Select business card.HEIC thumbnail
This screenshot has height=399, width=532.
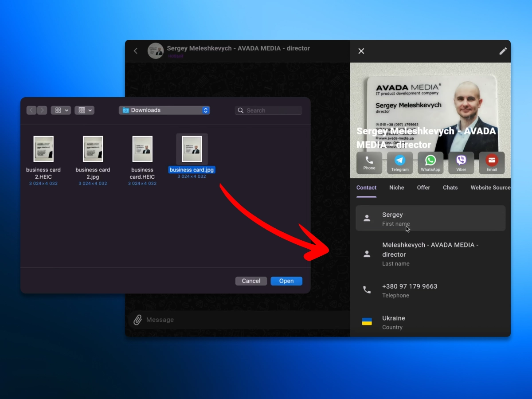(x=142, y=149)
